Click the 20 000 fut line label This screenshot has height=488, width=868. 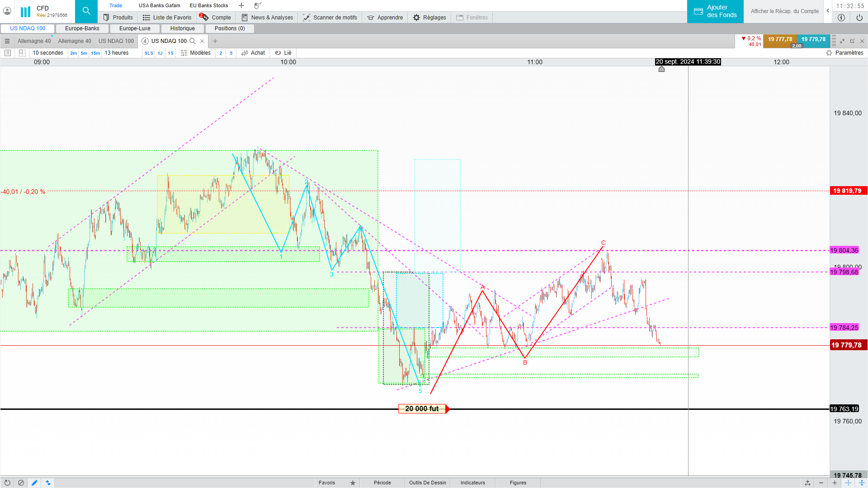pos(422,409)
